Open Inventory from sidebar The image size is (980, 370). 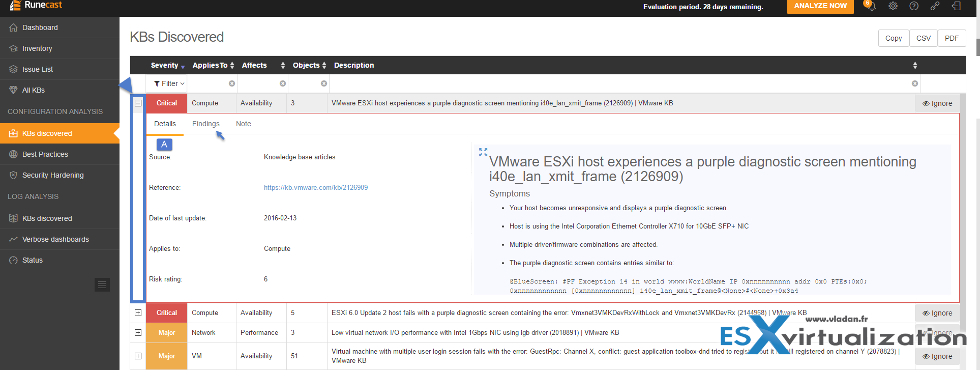60,48
